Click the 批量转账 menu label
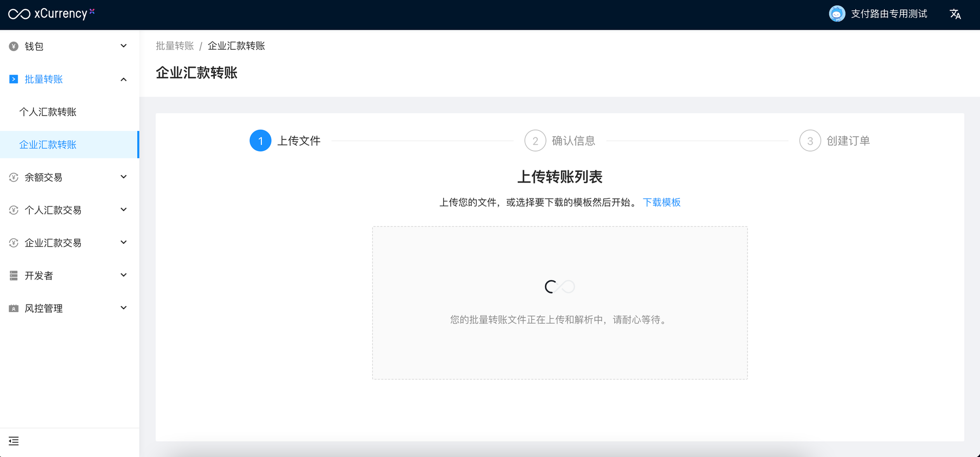 [44, 79]
